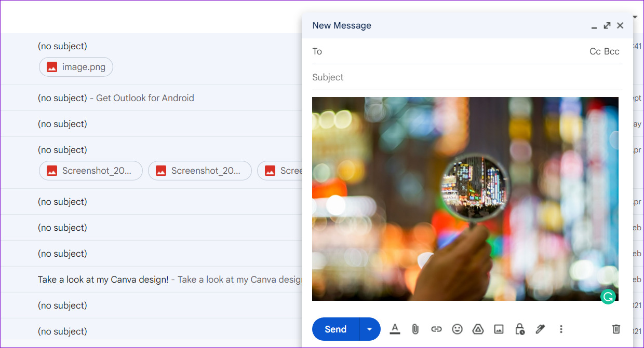
Task: Toggle confidential mode lock icon
Action: pyautogui.click(x=519, y=329)
